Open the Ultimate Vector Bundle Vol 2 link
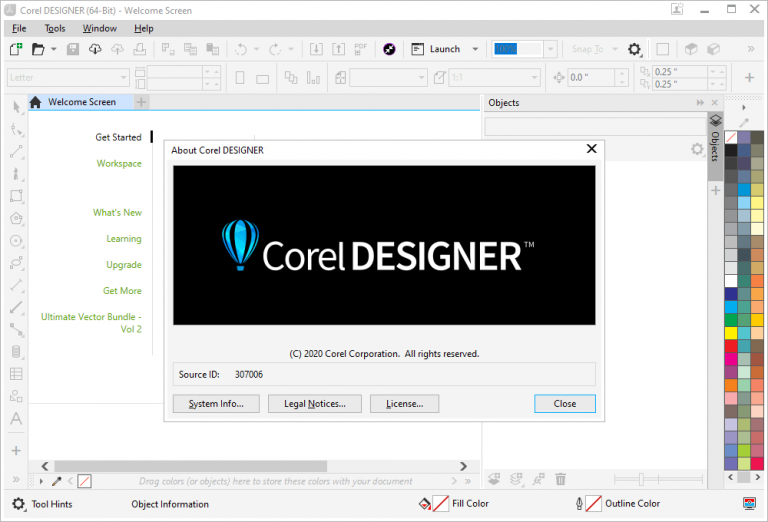 [91, 323]
